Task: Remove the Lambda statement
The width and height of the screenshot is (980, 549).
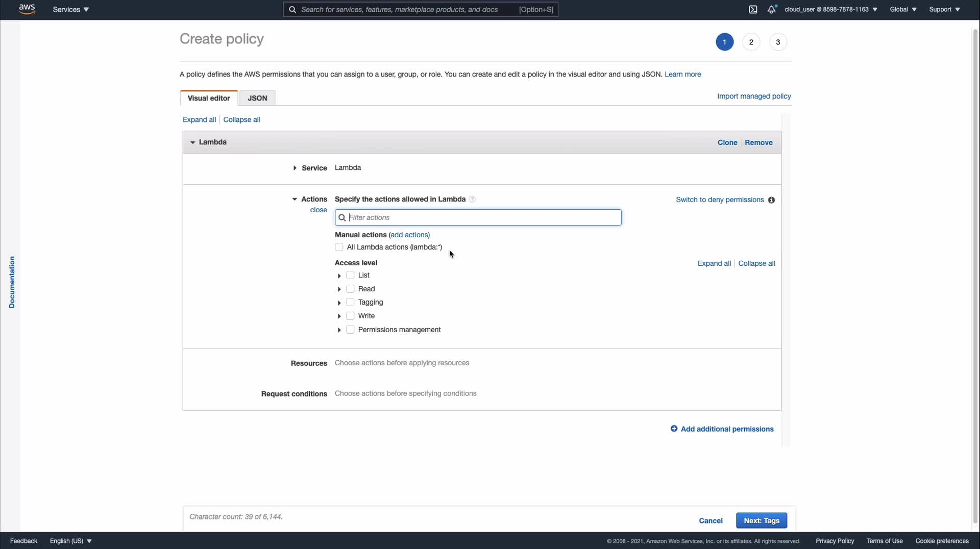Action: [758, 142]
